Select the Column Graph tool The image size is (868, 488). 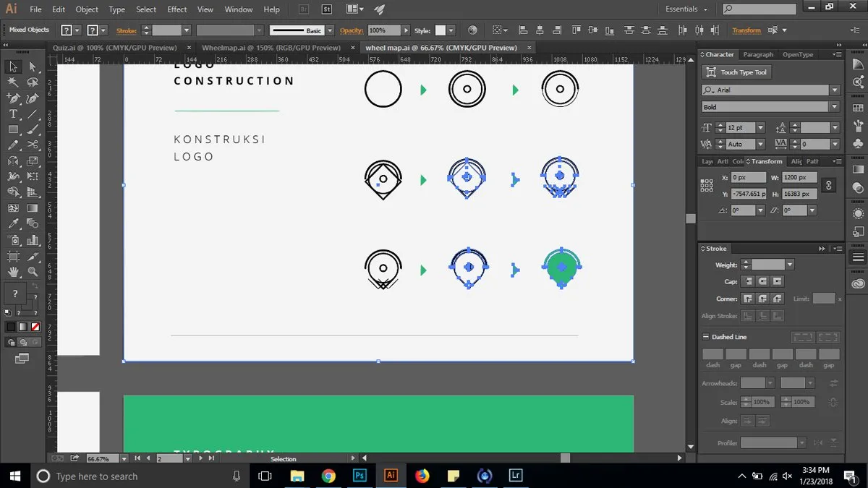[x=33, y=241]
